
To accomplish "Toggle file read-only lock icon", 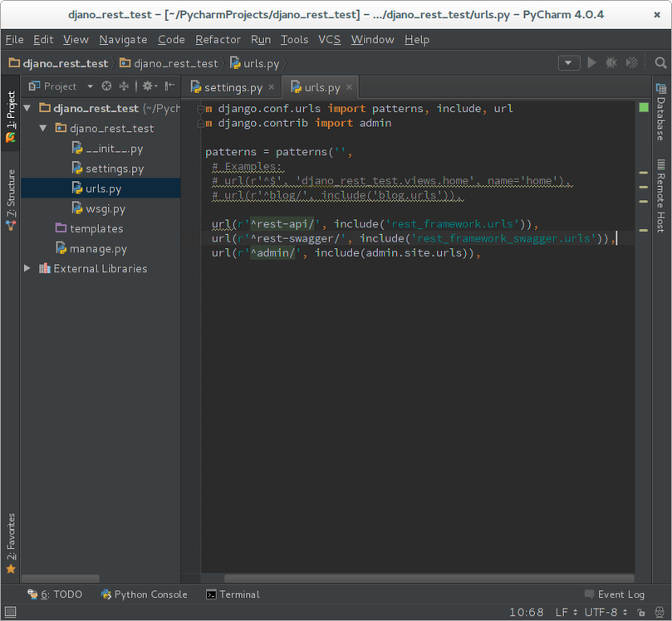I will tap(640, 612).
